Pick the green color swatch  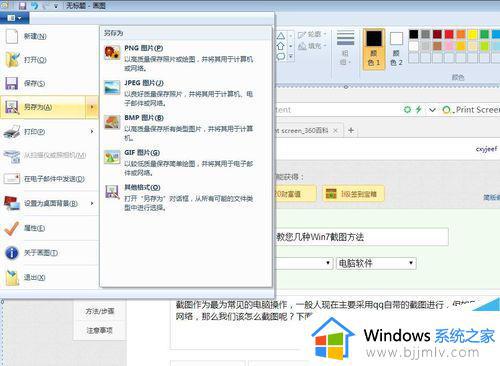[484, 34]
